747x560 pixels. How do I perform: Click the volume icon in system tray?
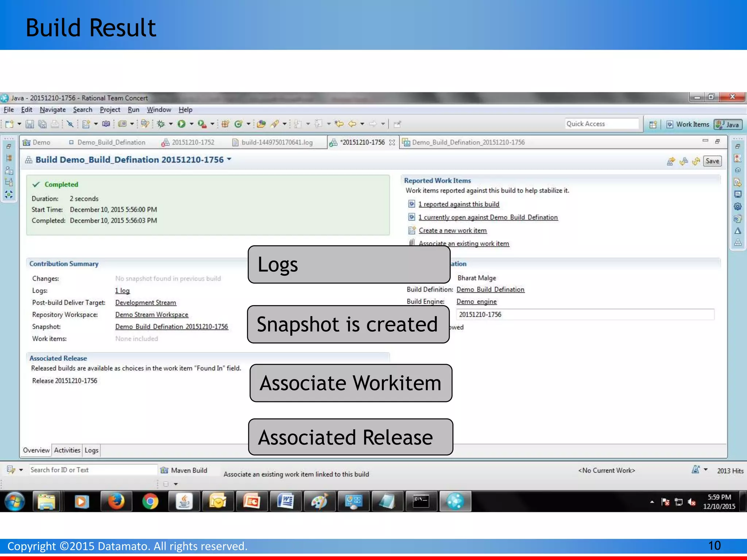tap(692, 502)
